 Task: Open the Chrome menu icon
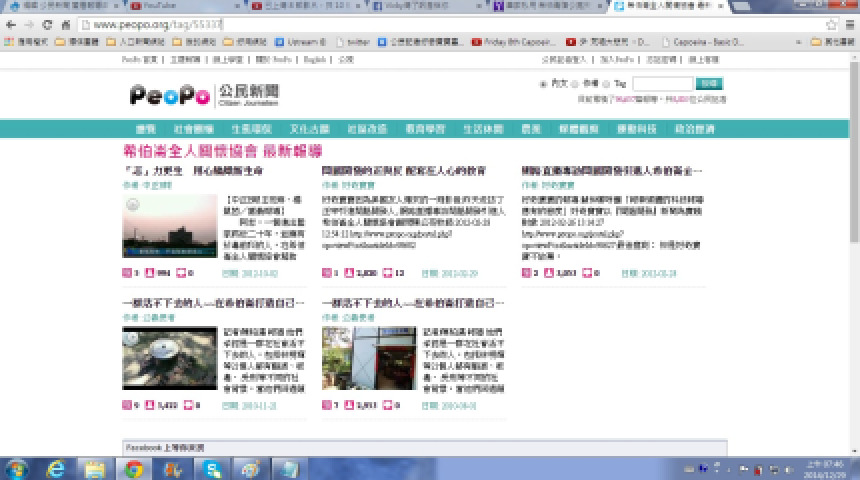(x=849, y=24)
